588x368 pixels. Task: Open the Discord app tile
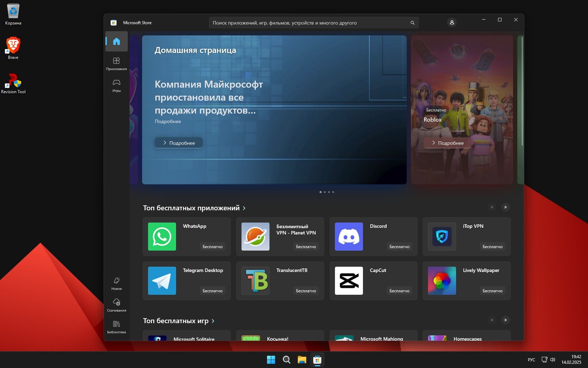(373, 237)
